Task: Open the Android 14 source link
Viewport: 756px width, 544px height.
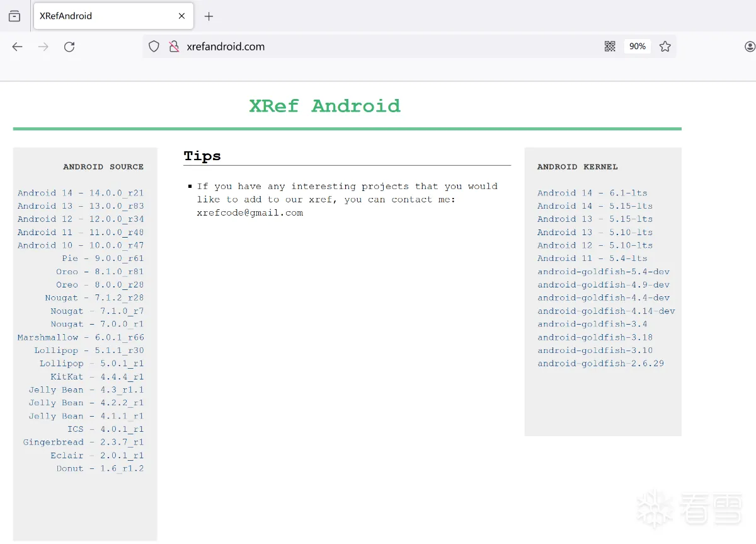Action: pos(81,192)
